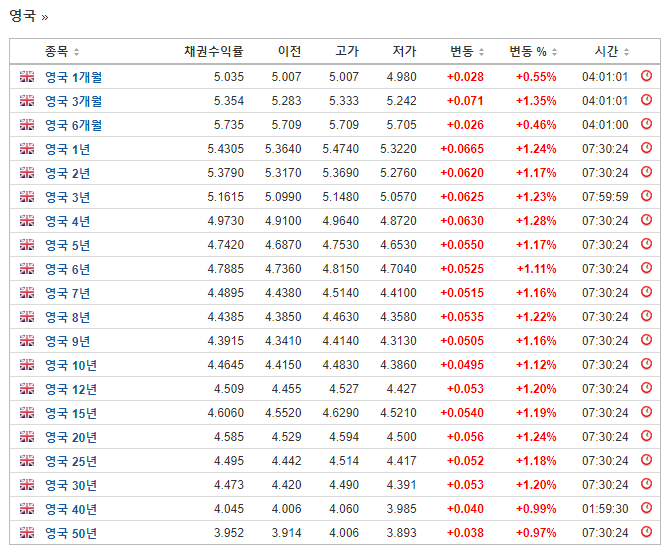
Task: Click the UK flag beside 영국 8년
Action: coord(27,317)
